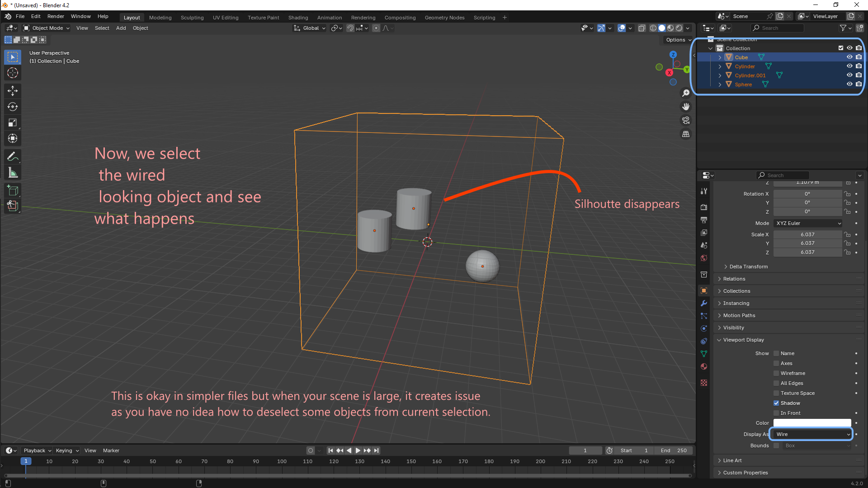868x488 pixels.
Task: Toggle camera view icon
Action: point(686,120)
